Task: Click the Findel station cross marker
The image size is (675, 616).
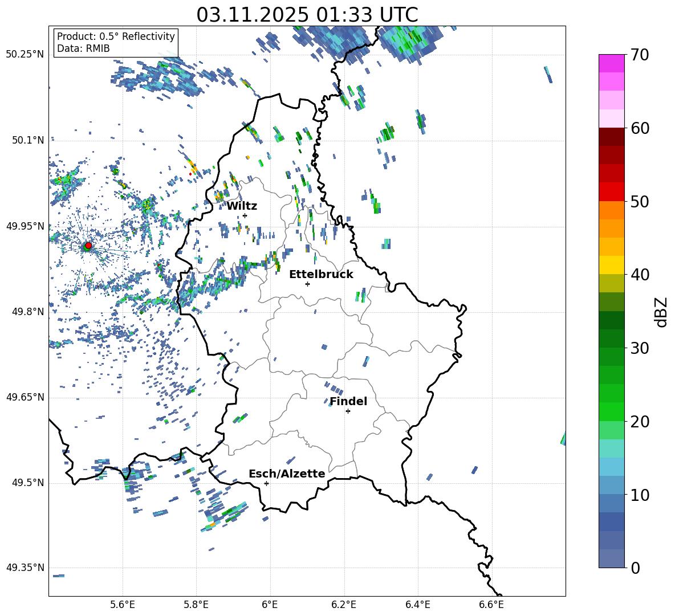Action: [348, 411]
